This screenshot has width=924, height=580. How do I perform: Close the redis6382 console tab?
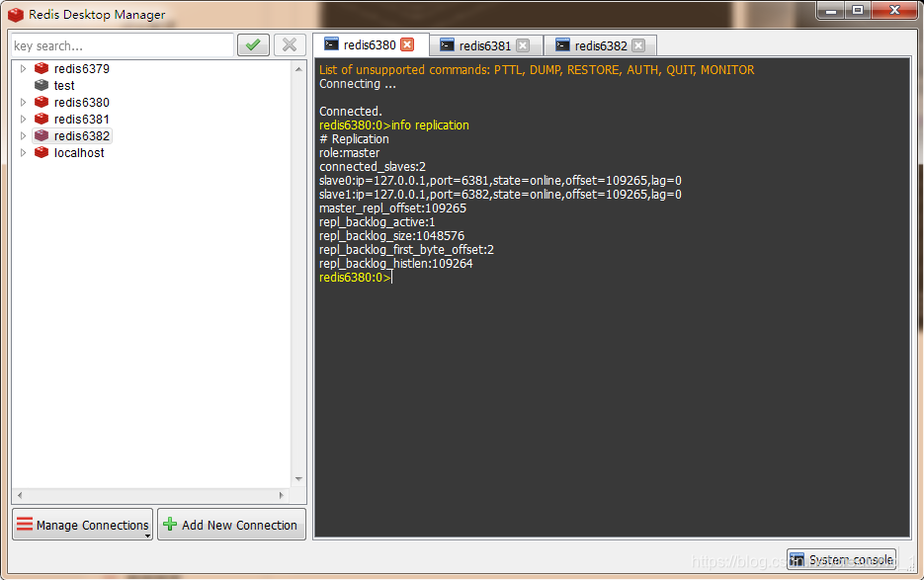638,45
